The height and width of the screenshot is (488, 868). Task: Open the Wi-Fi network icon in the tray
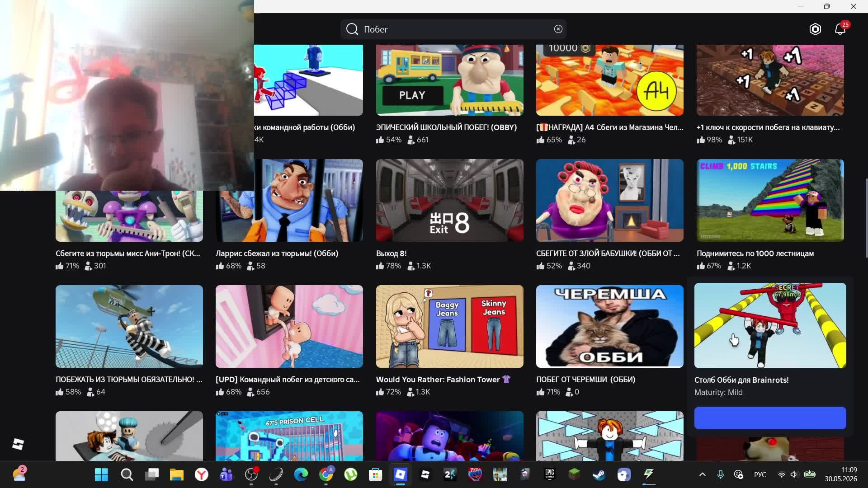pos(781,474)
